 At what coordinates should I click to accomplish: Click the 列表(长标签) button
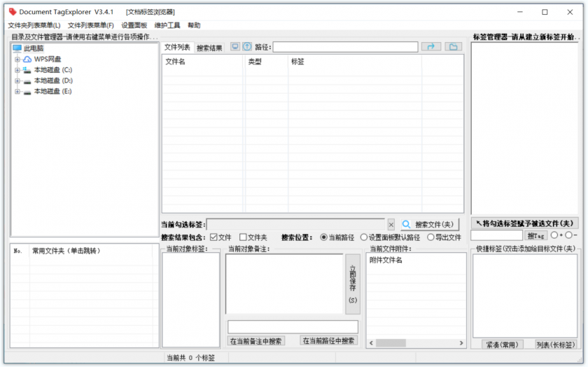(x=556, y=345)
